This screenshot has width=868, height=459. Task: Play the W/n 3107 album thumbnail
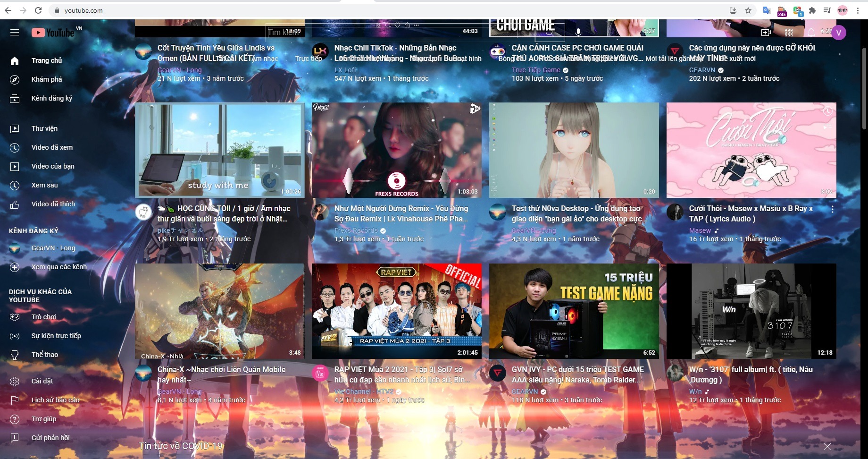point(751,311)
